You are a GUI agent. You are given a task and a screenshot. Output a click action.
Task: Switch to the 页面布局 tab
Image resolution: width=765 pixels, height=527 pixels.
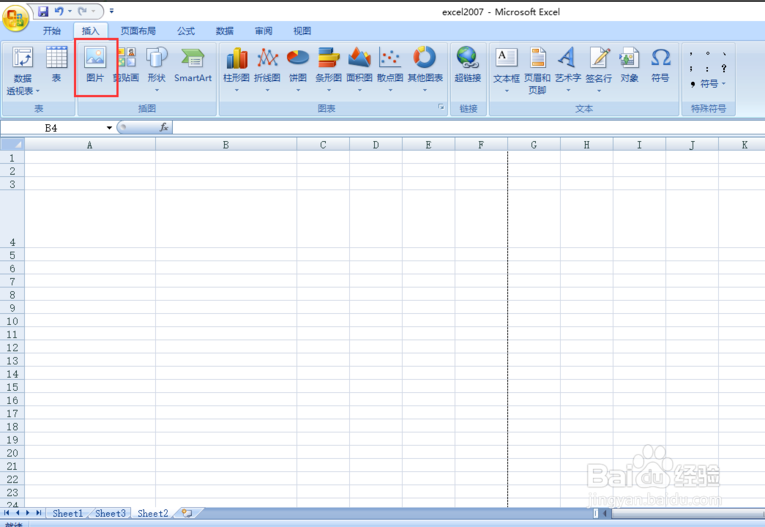(x=138, y=31)
